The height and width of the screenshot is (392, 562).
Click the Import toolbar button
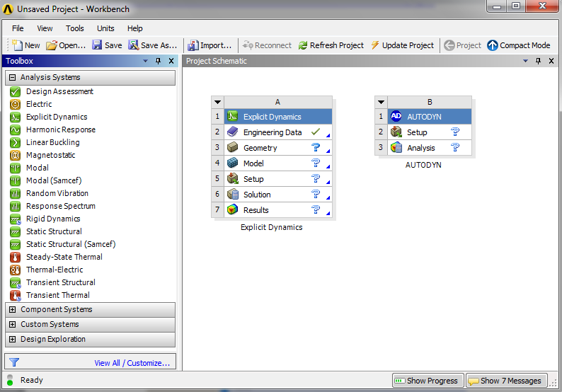210,45
